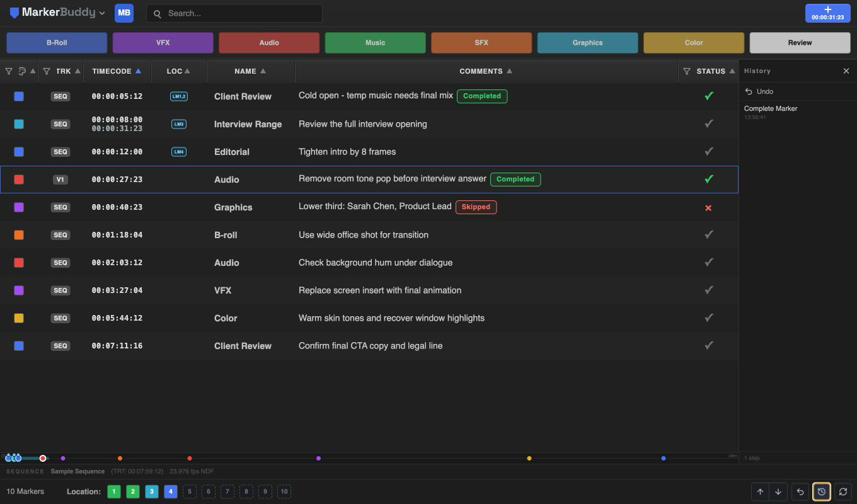Close the History panel
This screenshot has height=504, width=857.
[x=846, y=71]
